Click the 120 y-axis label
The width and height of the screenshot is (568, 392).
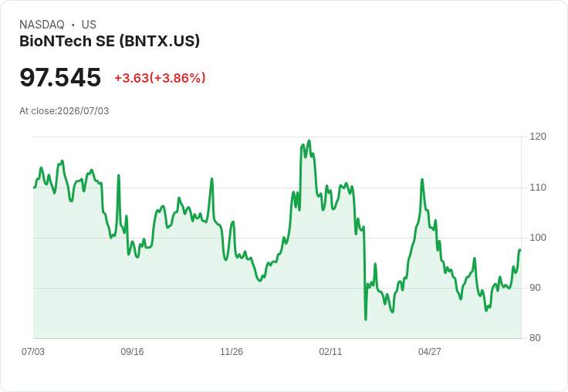point(538,137)
